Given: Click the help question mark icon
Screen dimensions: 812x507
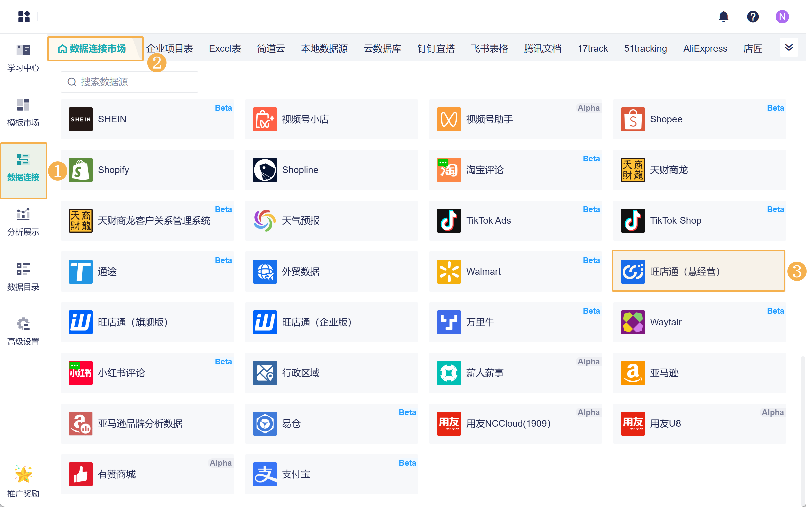Looking at the screenshot, I should tap(753, 16).
